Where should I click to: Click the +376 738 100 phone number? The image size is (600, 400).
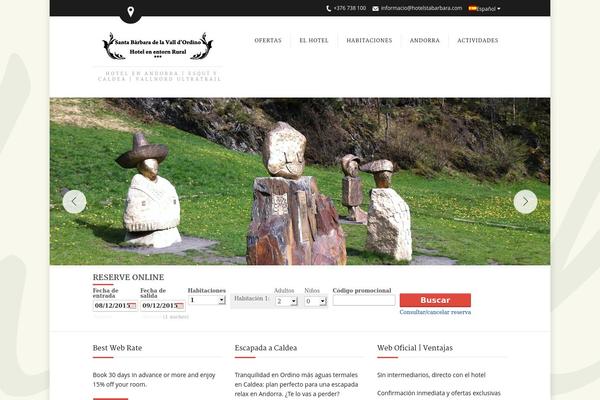350,8
